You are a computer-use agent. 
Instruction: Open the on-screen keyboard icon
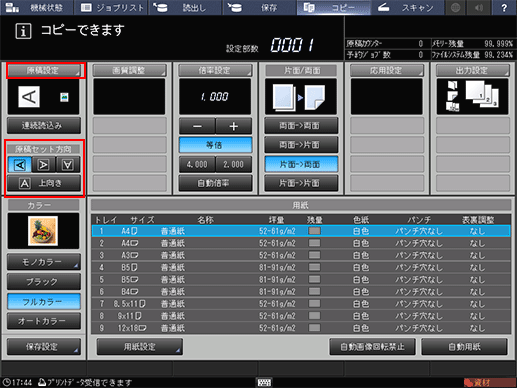pyautogui.click(x=264, y=382)
